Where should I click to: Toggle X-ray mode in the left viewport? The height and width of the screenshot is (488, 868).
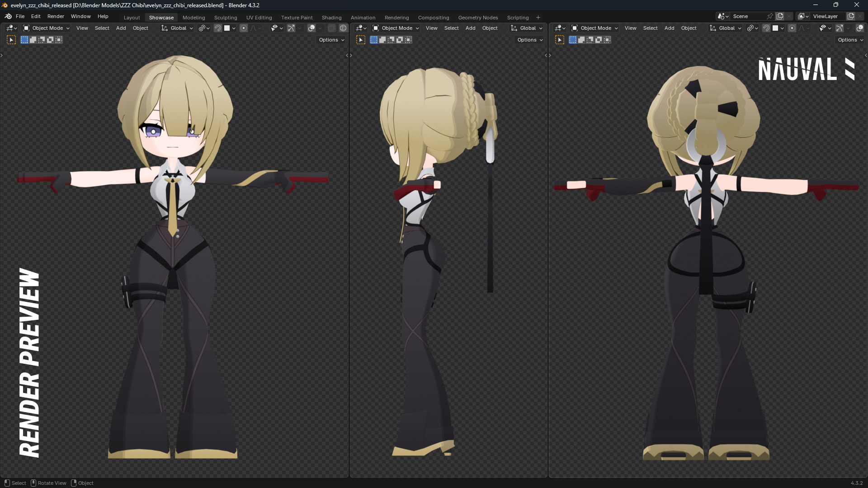(x=331, y=28)
